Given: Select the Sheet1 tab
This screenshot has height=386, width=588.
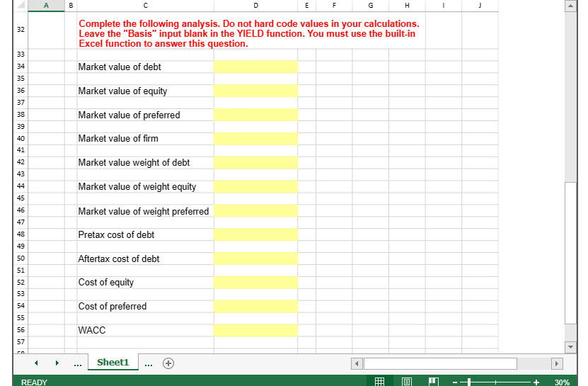Looking at the screenshot, I should (x=113, y=363).
